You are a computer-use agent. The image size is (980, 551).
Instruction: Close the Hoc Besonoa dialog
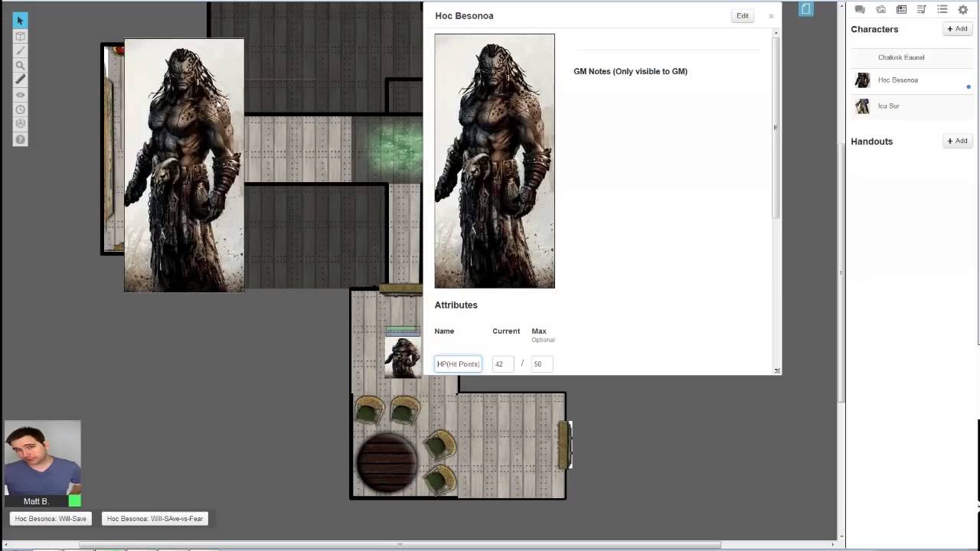pos(771,16)
